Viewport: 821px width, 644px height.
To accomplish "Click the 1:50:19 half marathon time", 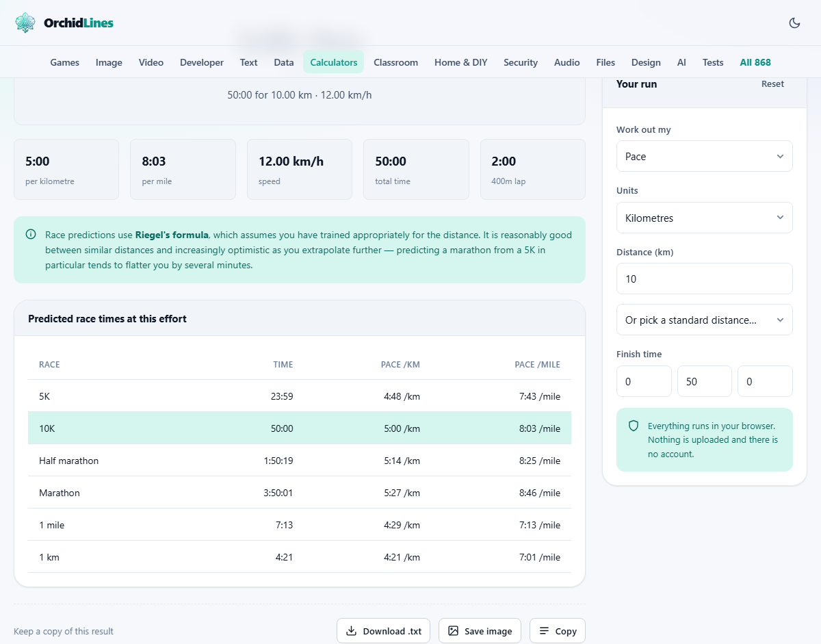I will [x=278, y=461].
